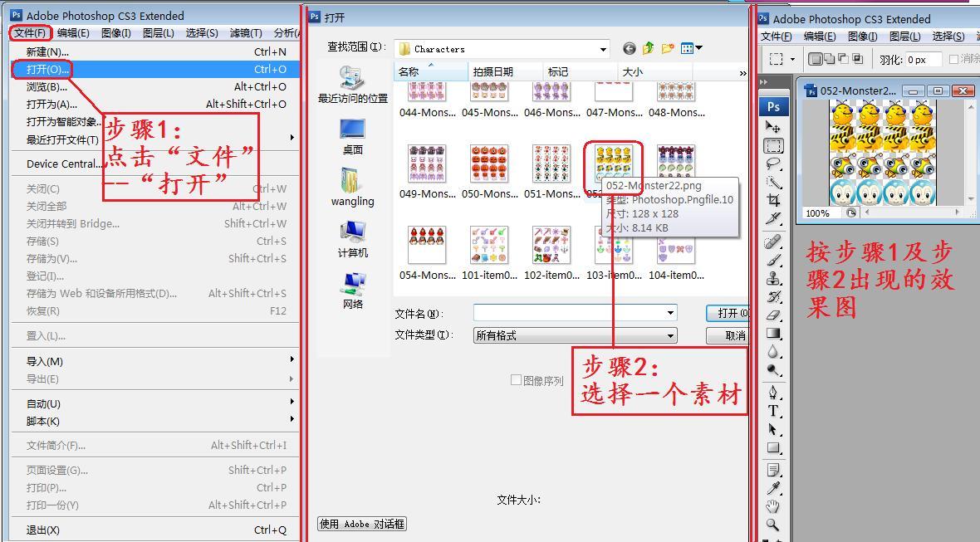Select the Blur water-drop tool
The image size is (980, 542).
pyautogui.click(x=773, y=352)
